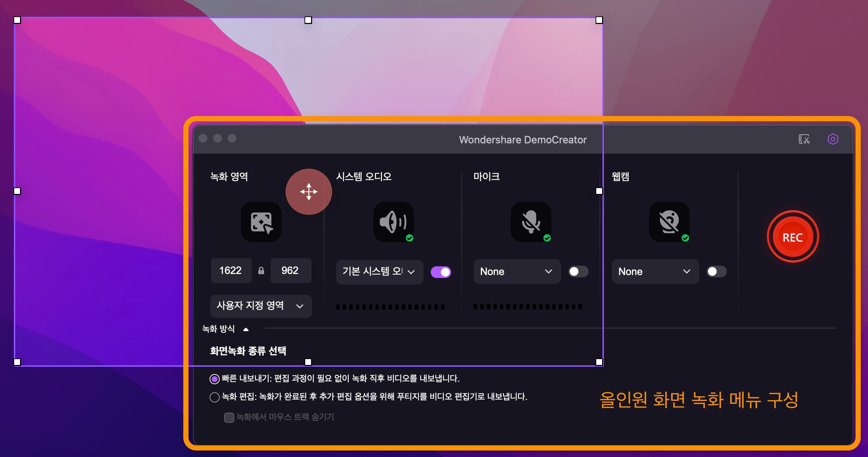This screenshot has width=868, height=457.
Task: Click the left-middle selection edge handle
Action: click(x=17, y=191)
